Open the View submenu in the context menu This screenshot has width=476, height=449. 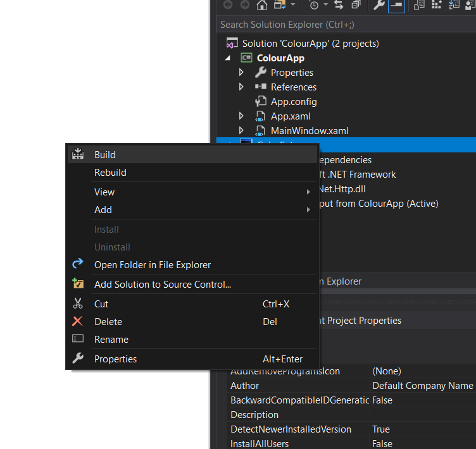tap(192, 192)
